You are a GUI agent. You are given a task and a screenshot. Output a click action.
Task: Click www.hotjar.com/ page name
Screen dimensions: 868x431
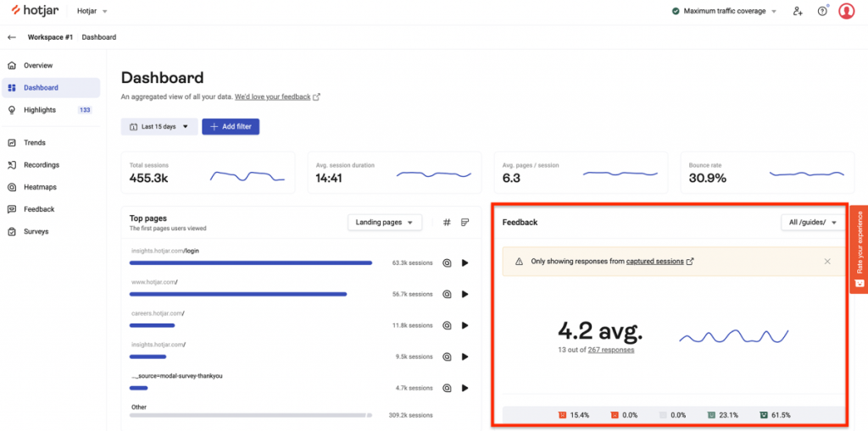click(x=154, y=282)
